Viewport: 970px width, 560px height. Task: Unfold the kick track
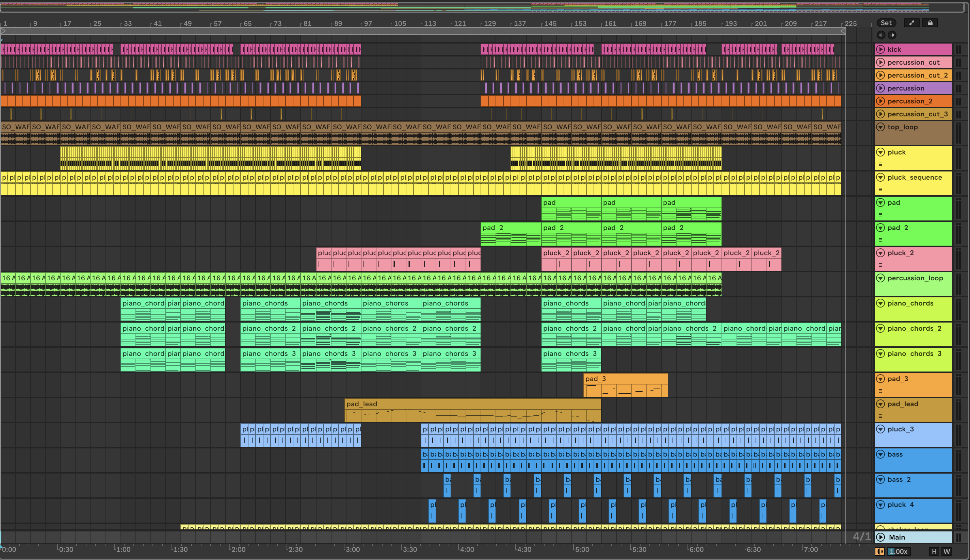[880, 49]
